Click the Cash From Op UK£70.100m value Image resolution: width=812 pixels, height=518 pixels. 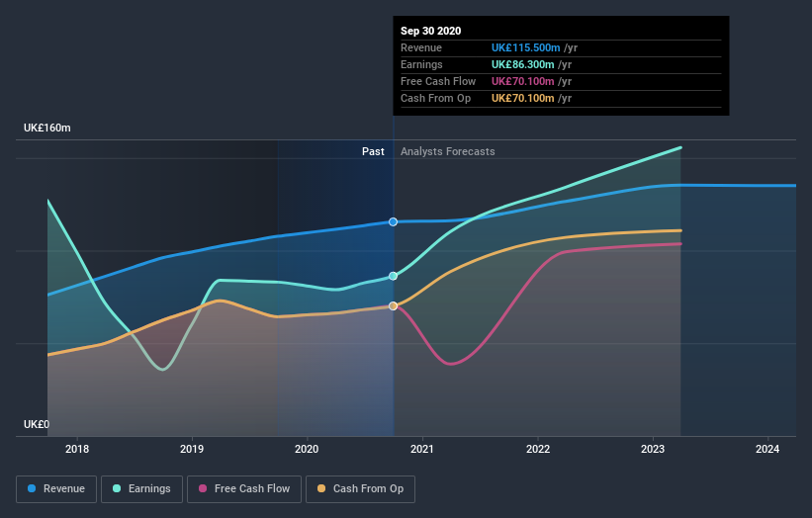coord(522,98)
